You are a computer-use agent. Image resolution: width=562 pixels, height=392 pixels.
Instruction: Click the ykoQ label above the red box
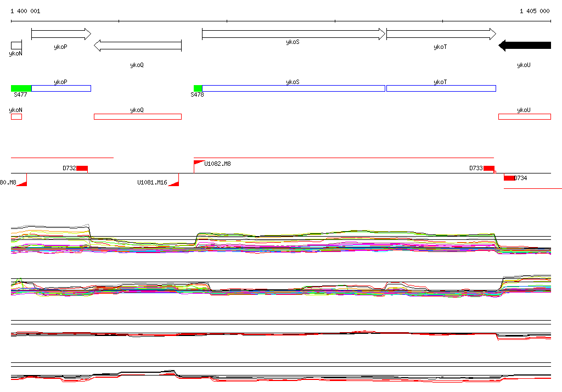(x=137, y=110)
